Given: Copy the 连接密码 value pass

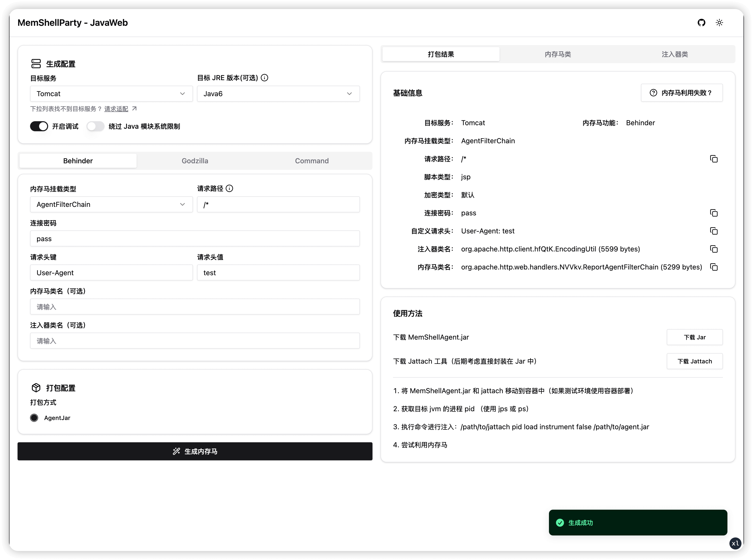Looking at the screenshot, I should pyautogui.click(x=714, y=213).
